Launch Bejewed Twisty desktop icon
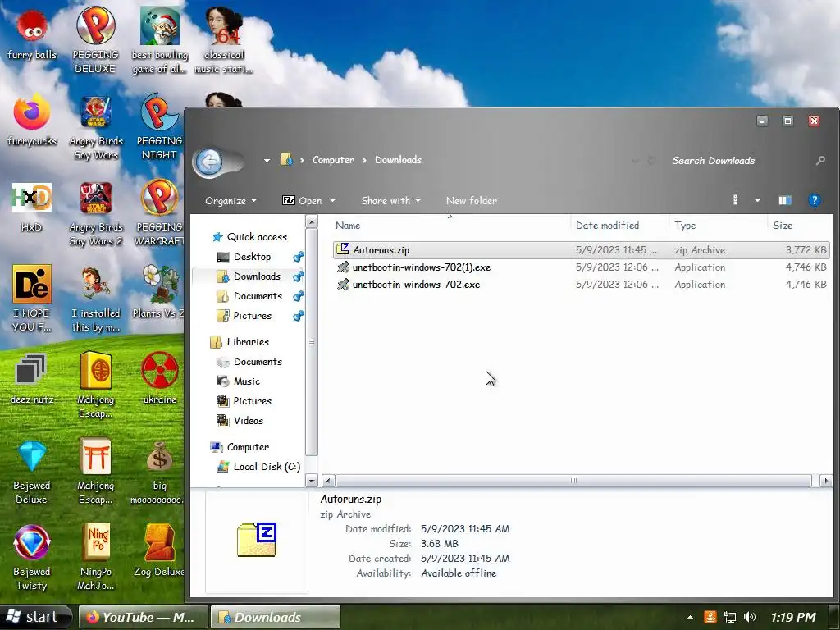The height and width of the screenshot is (630, 840). pos(32,558)
